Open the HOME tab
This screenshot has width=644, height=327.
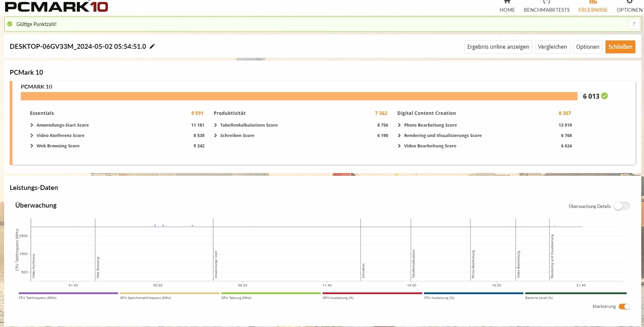click(x=507, y=10)
